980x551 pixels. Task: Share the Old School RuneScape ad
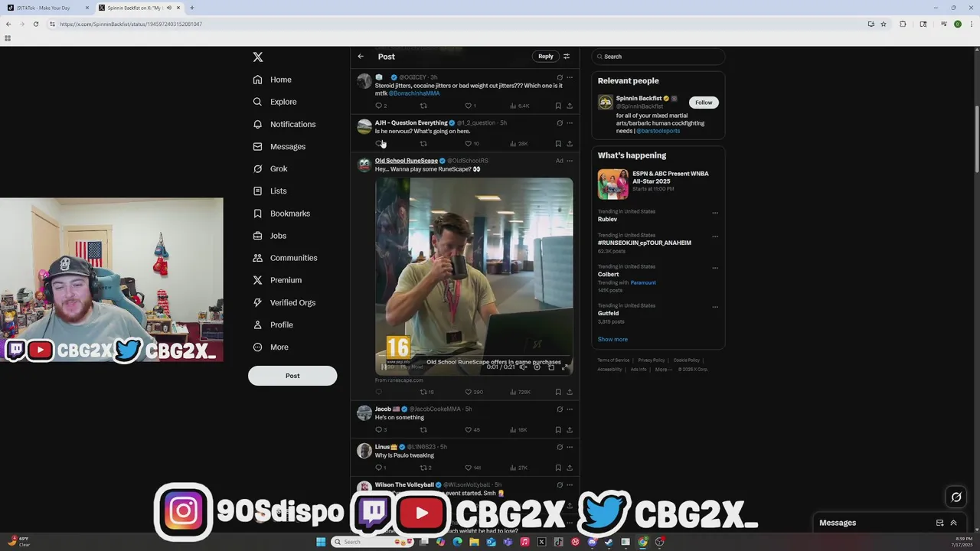(570, 392)
